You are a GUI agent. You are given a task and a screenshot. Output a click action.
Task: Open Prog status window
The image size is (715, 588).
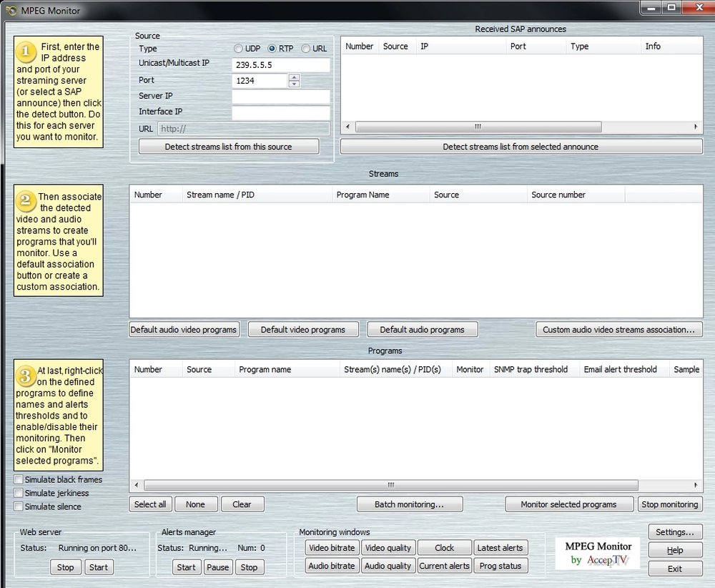[500, 566]
